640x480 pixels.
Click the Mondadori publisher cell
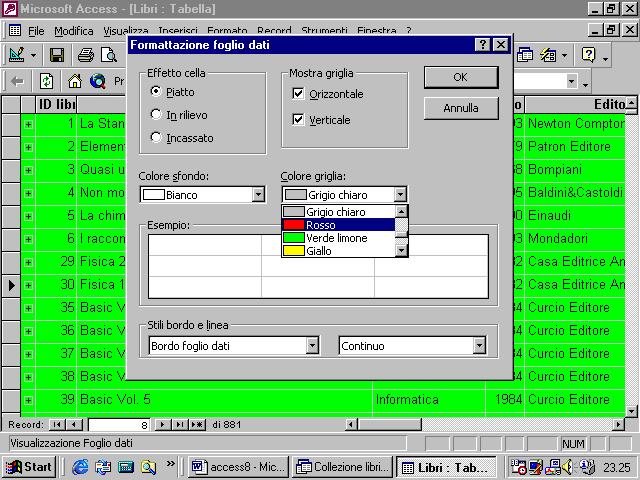click(575, 238)
